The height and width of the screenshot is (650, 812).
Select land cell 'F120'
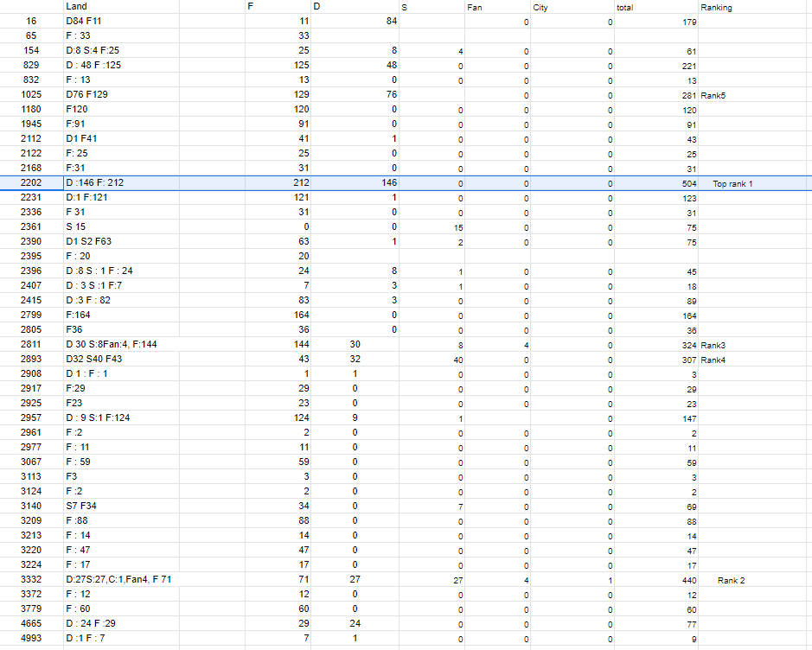point(122,109)
